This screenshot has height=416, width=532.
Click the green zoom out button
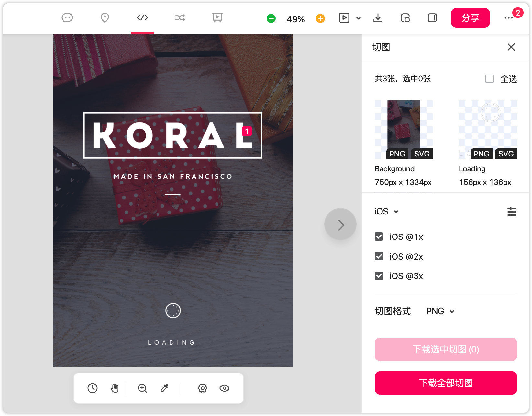(271, 19)
